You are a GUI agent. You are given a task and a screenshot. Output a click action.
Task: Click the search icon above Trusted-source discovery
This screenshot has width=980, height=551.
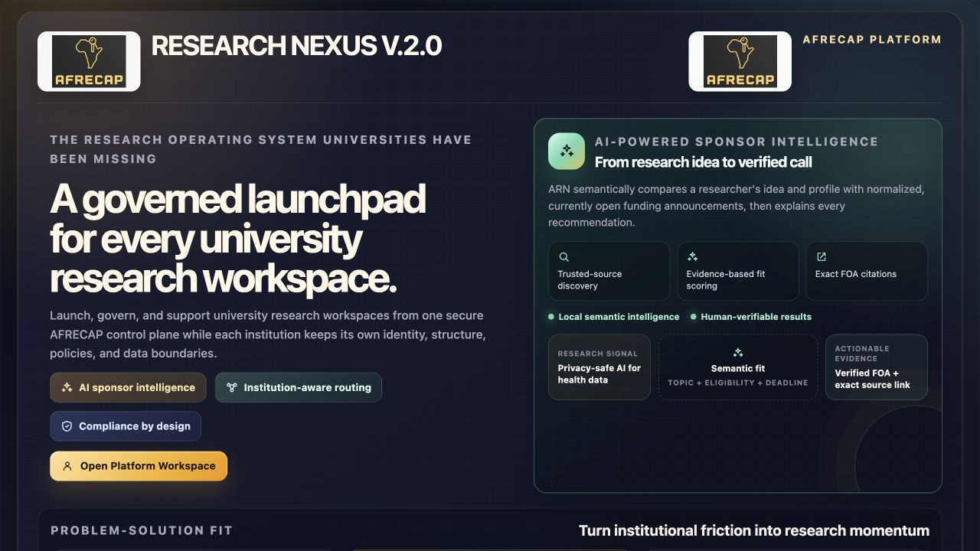coord(564,257)
